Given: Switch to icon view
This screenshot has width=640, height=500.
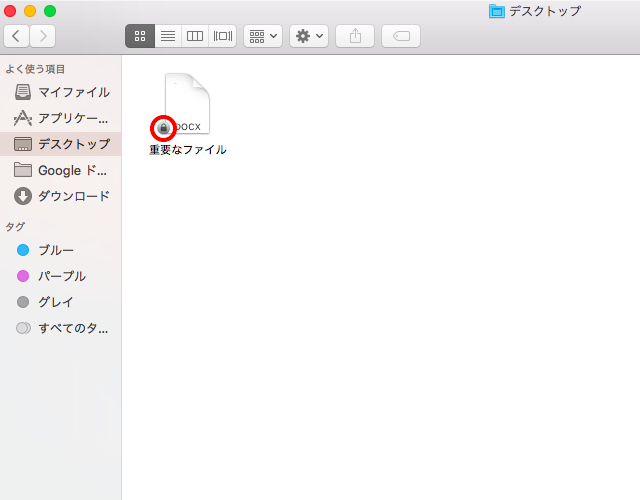Looking at the screenshot, I should (140, 36).
